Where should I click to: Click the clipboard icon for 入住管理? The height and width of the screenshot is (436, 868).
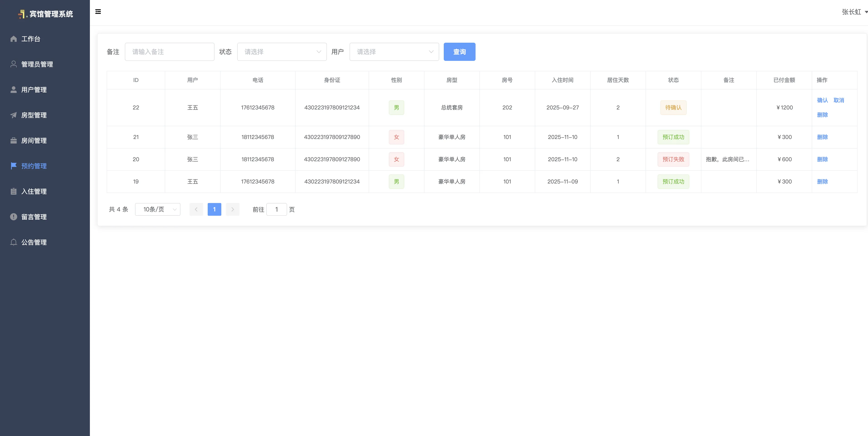[13, 191]
